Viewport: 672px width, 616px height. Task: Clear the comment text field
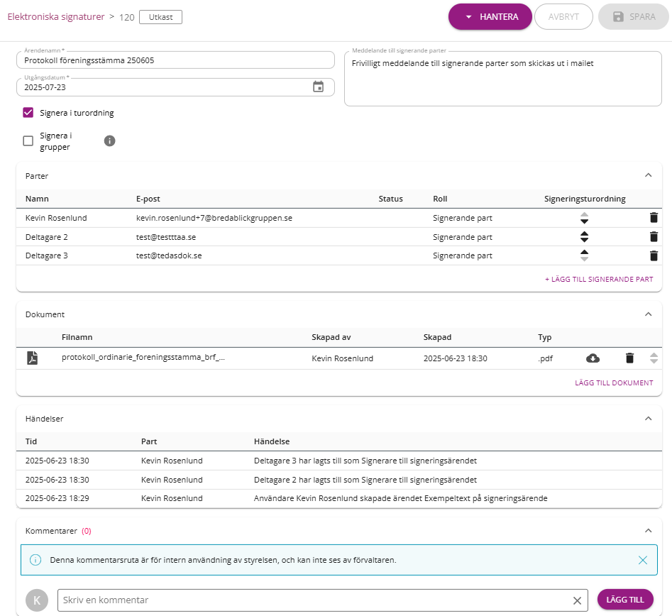coord(578,600)
